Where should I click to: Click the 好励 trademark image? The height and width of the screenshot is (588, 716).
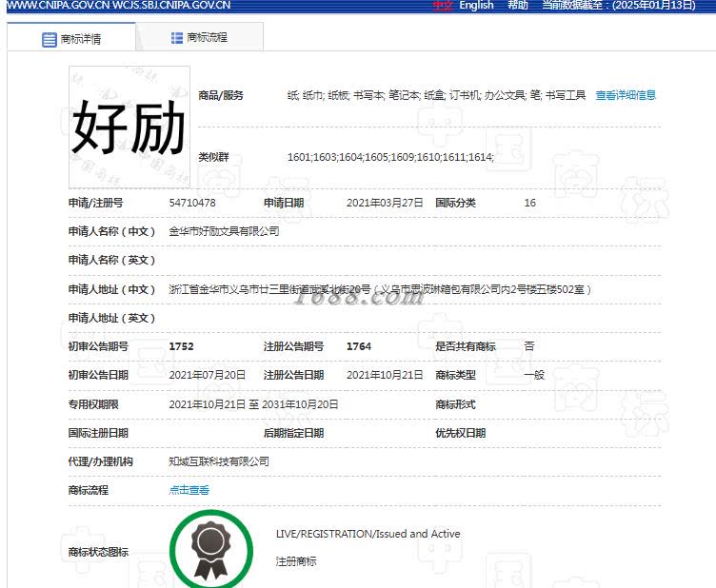tap(129, 127)
